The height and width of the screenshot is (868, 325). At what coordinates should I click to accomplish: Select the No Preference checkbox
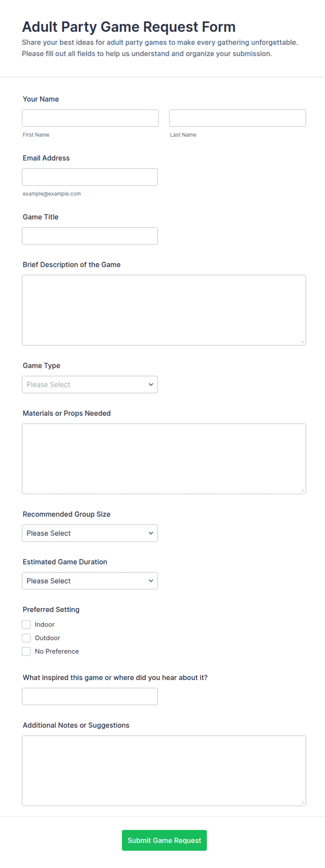[26, 651]
